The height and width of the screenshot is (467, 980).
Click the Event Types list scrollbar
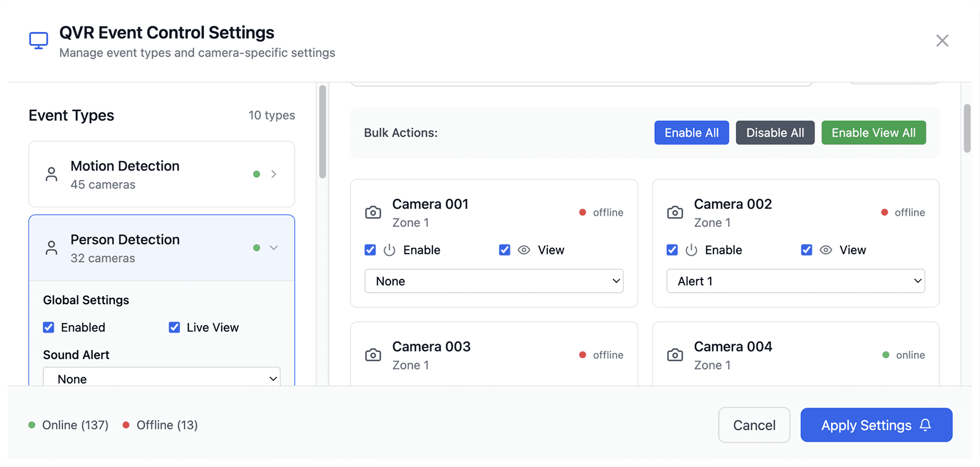point(322,131)
